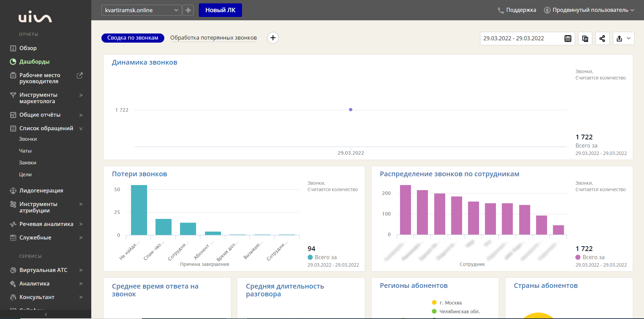Click the Служебные icon
This screenshot has width=644, height=319.
13,238
